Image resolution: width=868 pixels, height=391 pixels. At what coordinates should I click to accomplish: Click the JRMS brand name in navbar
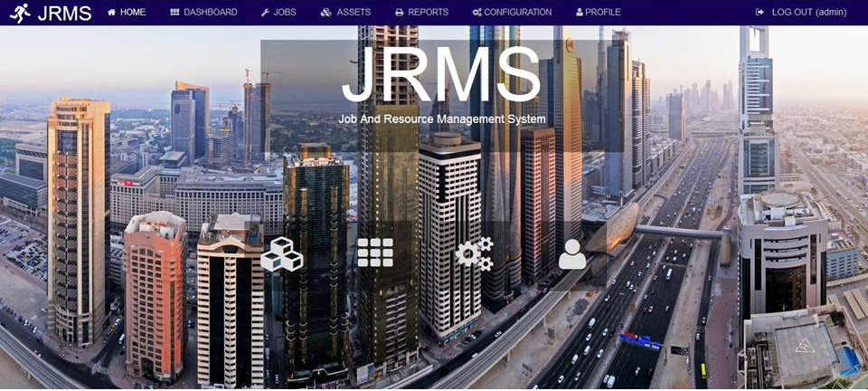tap(65, 14)
